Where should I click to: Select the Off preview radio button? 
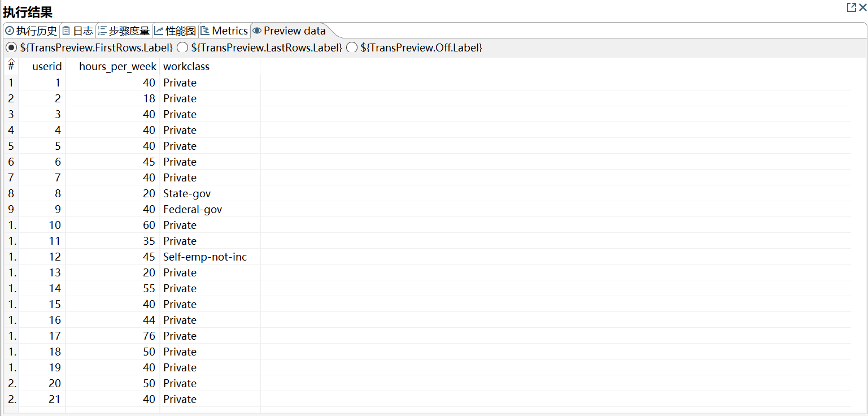point(352,48)
